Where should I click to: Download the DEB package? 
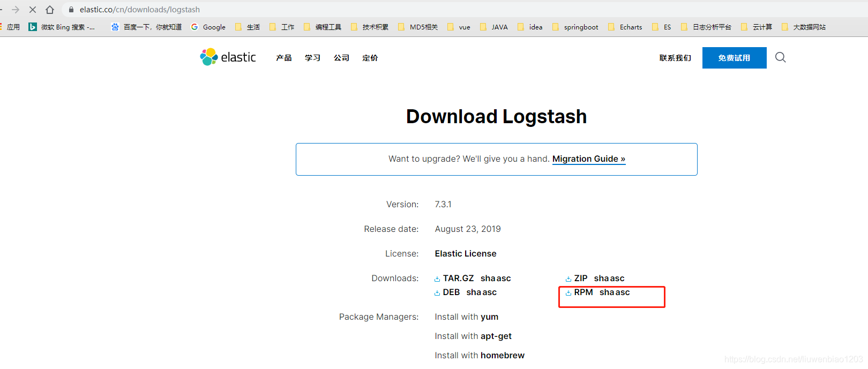[451, 292]
